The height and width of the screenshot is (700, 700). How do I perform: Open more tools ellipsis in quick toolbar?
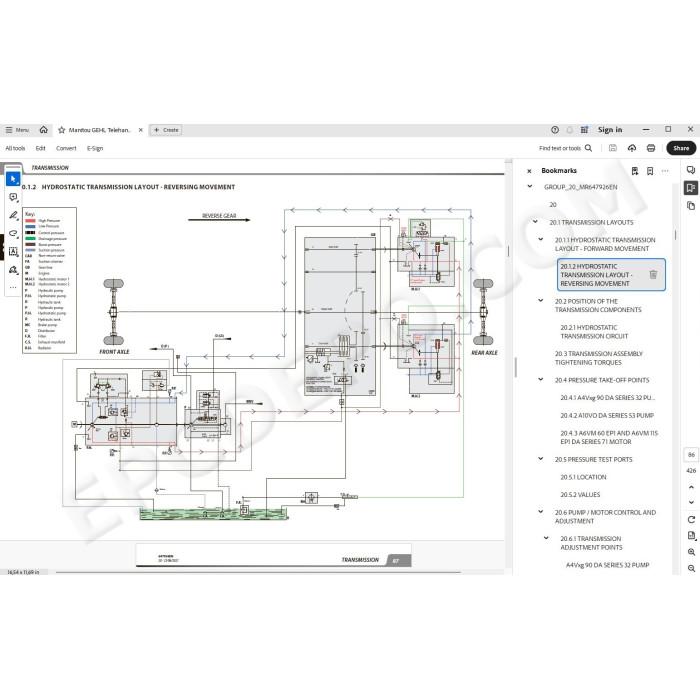(x=13, y=288)
